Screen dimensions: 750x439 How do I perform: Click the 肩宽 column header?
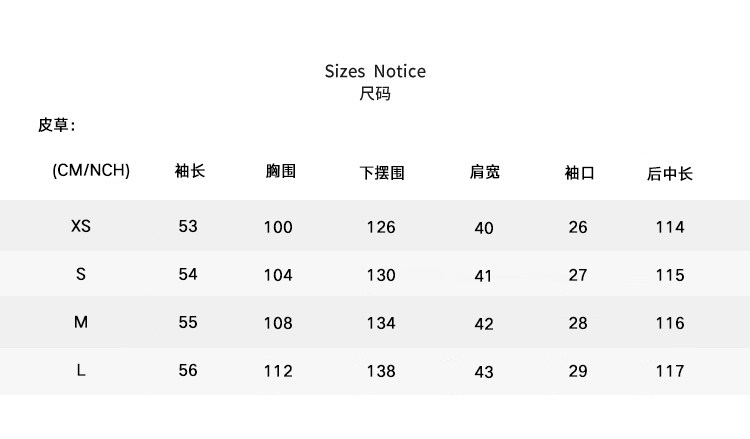click(x=485, y=172)
